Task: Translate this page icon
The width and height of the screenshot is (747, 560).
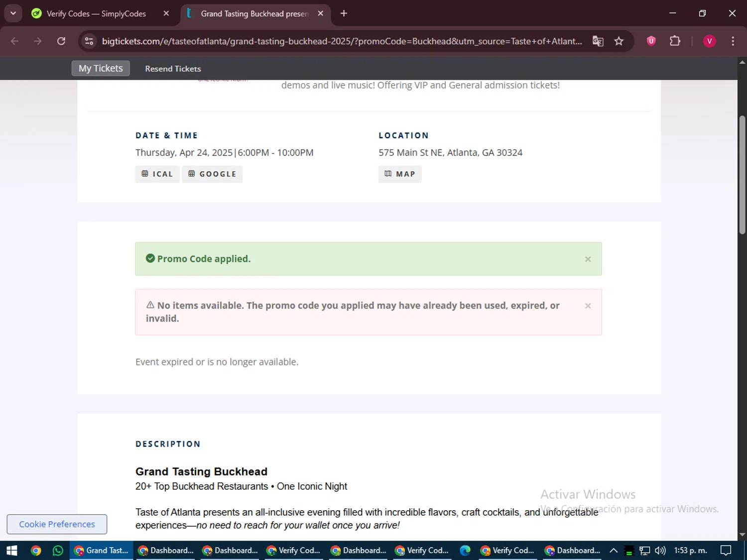Action: 598,41
